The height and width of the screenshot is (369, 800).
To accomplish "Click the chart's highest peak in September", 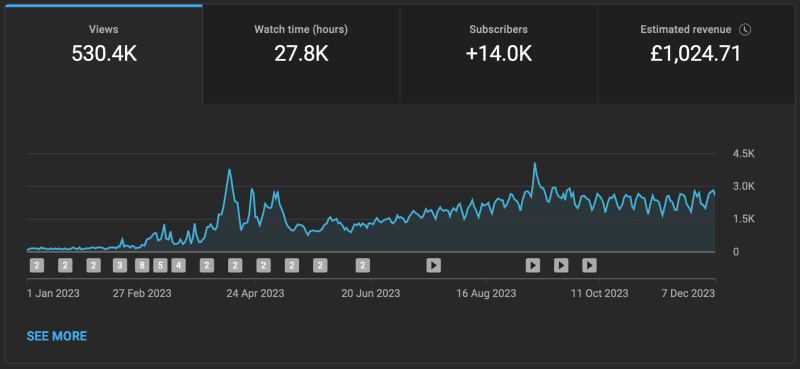I will [x=534, y=164].
